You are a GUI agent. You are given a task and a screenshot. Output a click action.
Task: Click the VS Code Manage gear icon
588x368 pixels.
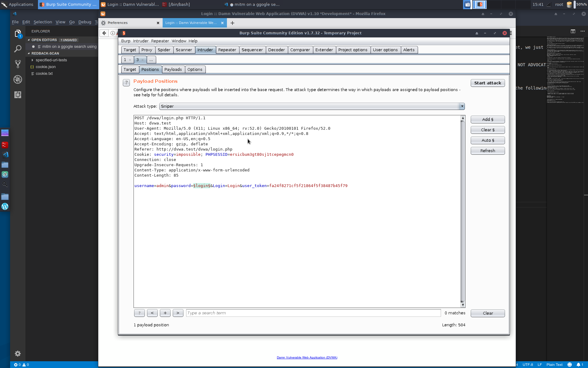(18, 354)
